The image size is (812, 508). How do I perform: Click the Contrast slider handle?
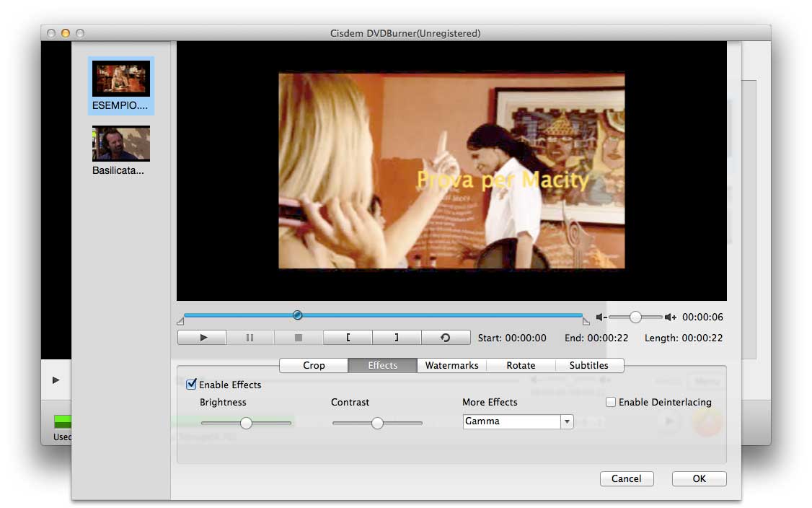coord(377,423)
